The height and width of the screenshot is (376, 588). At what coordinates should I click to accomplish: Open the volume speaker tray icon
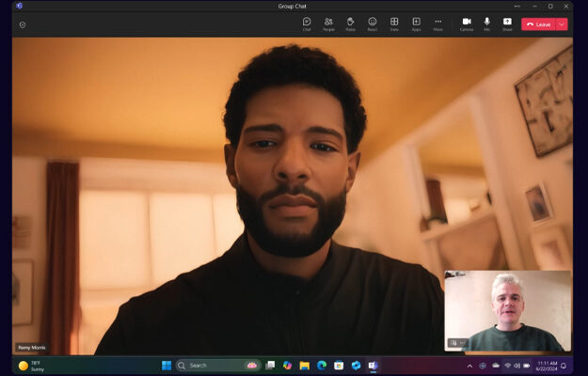coord(517,366)
